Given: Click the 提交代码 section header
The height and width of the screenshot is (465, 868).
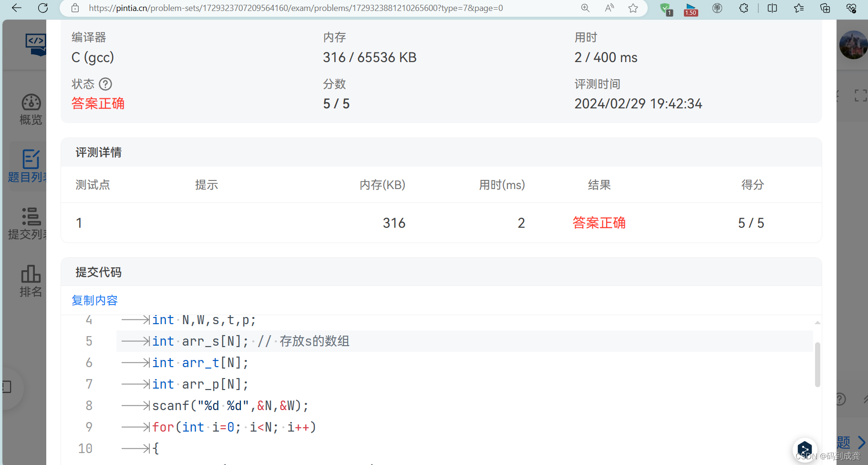Looking at the screenshot, I should pos(99,272).
